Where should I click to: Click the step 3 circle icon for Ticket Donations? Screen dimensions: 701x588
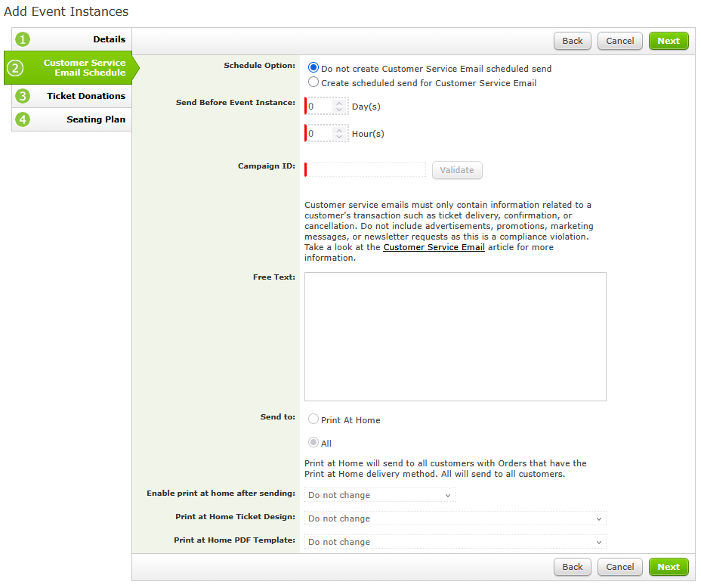23,96
